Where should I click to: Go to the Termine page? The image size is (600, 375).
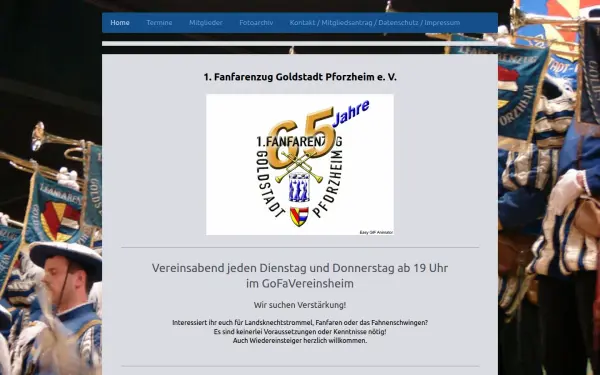(x=159, y=23)
